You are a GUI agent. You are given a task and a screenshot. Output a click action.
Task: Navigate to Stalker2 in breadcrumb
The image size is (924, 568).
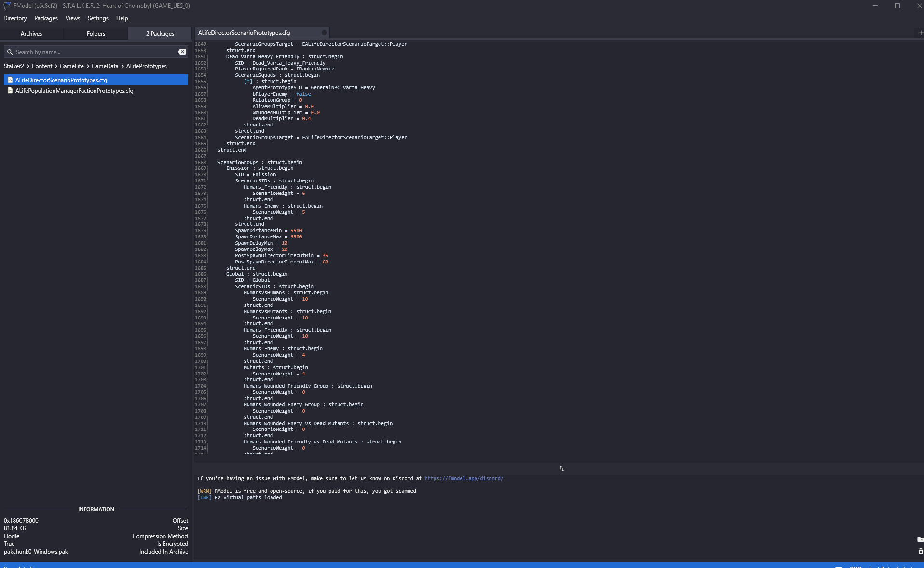[x=14, y=66]
